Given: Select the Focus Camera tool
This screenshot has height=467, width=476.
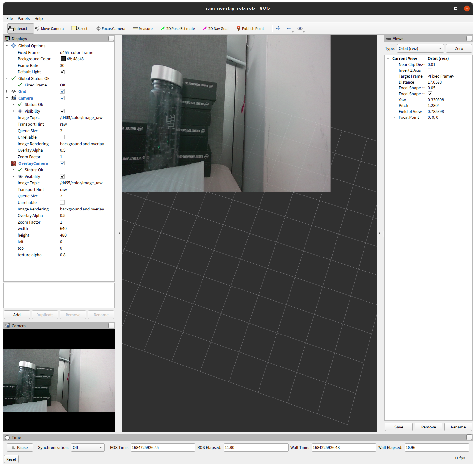Looking at the screenshot, I should click(x=110, y=28).
